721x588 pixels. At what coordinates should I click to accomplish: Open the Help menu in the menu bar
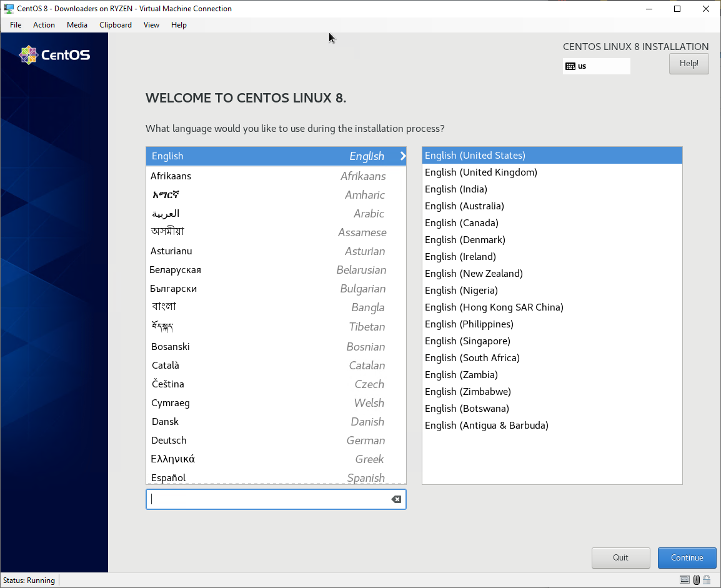coord(179,25)
